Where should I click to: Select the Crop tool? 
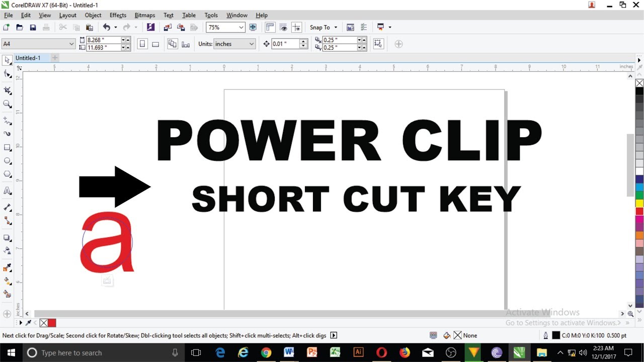tap(7, 90)
